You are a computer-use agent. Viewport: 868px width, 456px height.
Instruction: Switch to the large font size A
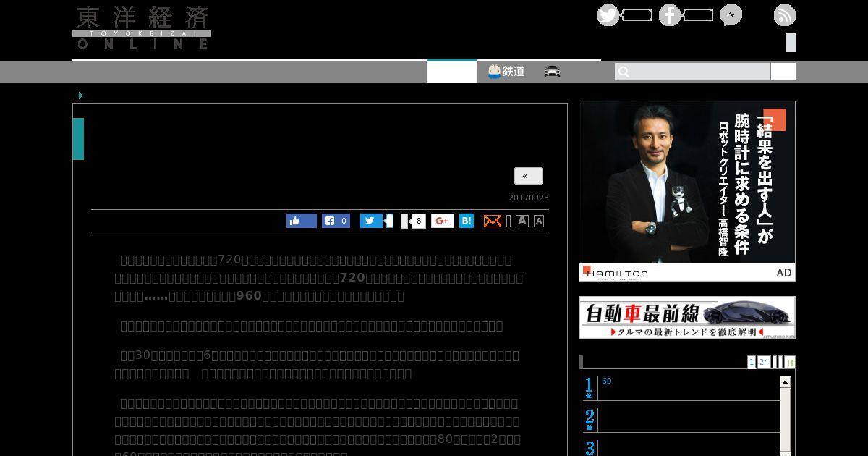coord(522,221)
